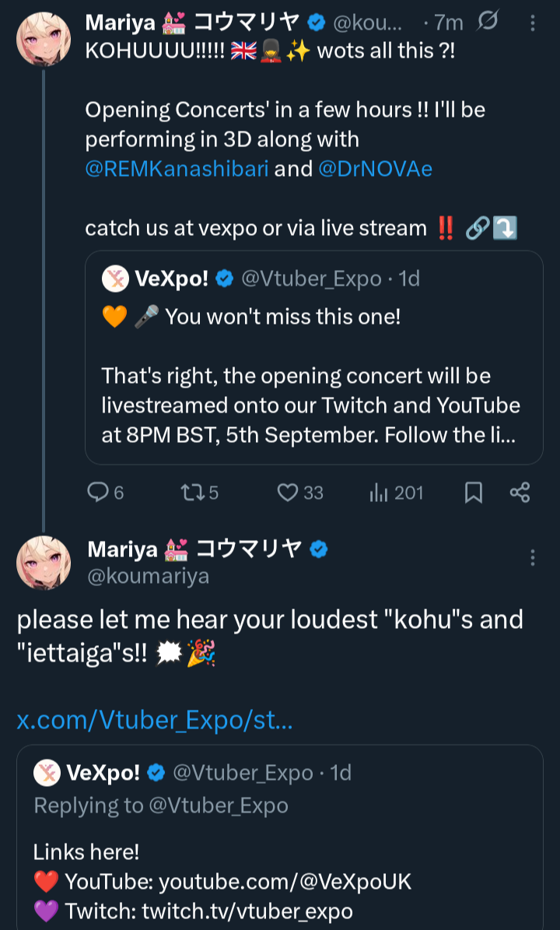Bookmark the first tweet
The height and width of the screenshot is (930, 560).
(473, 492)
